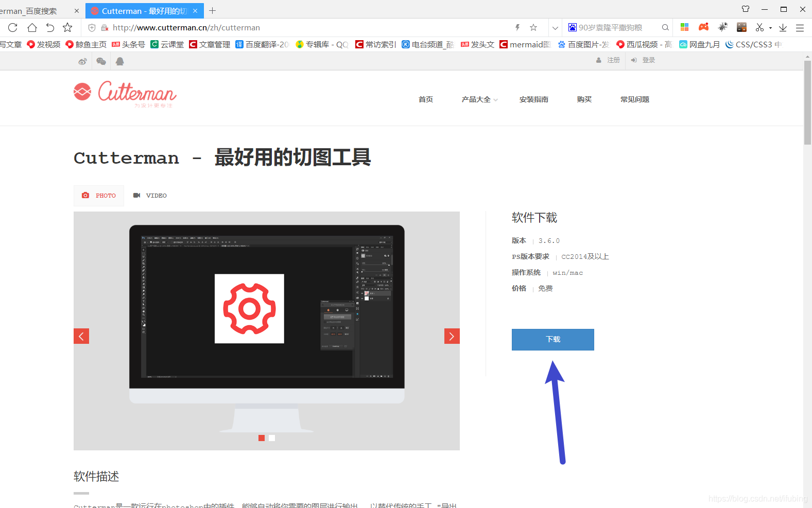Open the 文章管理 bookmark
This screenshot has width=812, height=508.
coord(210,45)
